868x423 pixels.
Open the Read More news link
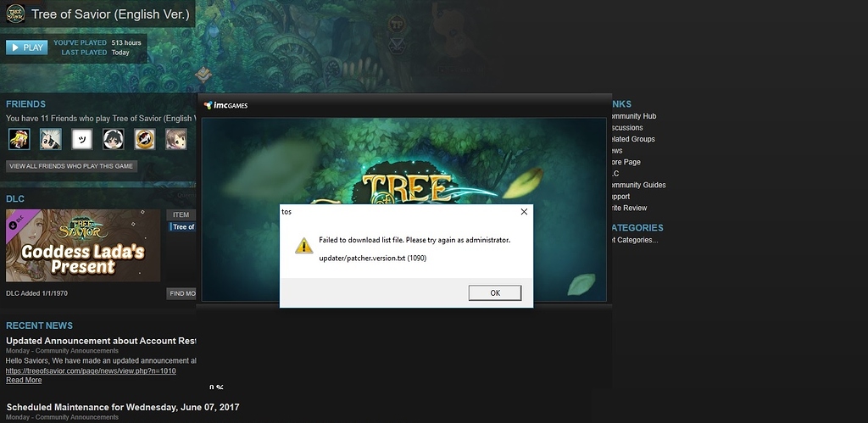point(24,381)
